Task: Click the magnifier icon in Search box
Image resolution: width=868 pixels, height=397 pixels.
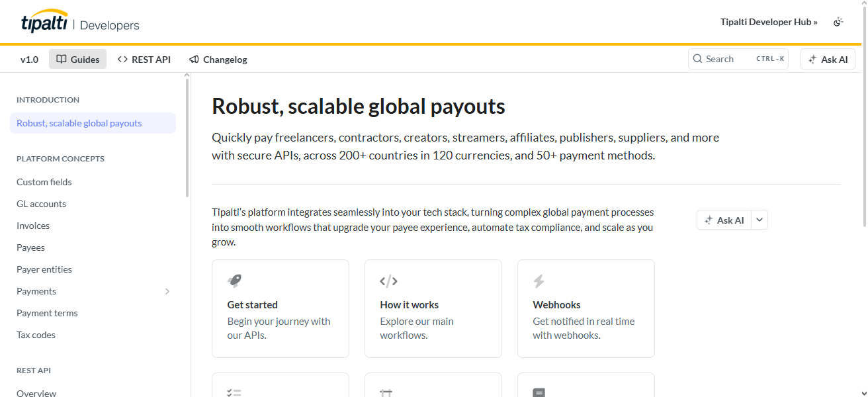Action: point(697,59)
